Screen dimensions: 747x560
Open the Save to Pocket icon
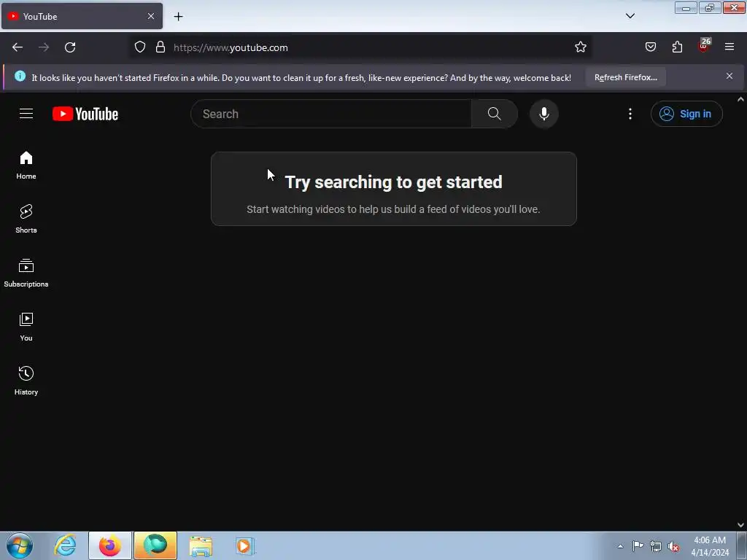[x=651, y=47]
